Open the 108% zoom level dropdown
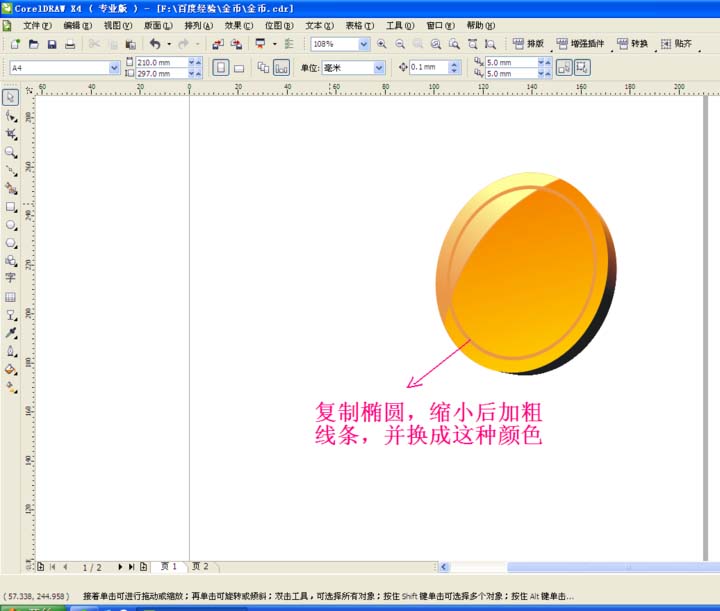The width and height of the screenshot is (720, 611). coord(363,44)
